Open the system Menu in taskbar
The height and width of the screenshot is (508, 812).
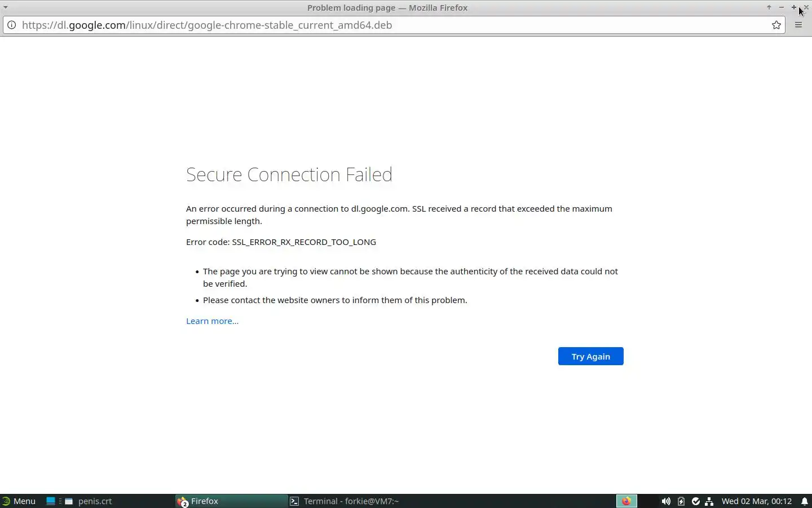tap(19, 501)
